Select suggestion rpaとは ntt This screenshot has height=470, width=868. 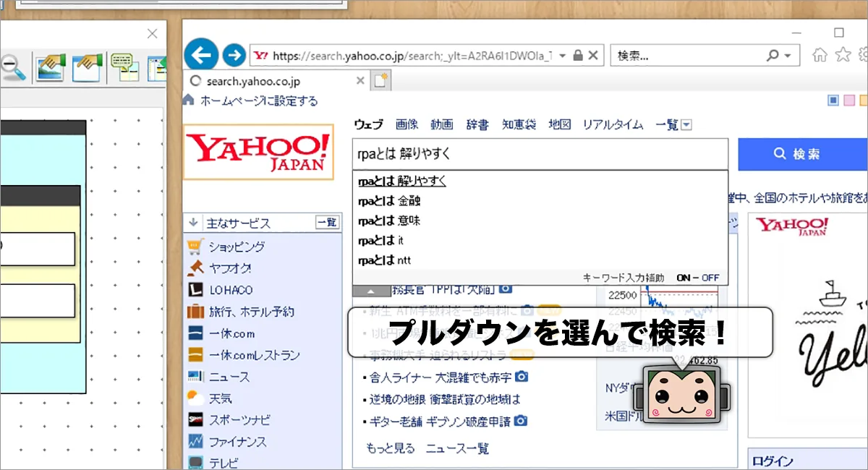click(x=385, y=260)
